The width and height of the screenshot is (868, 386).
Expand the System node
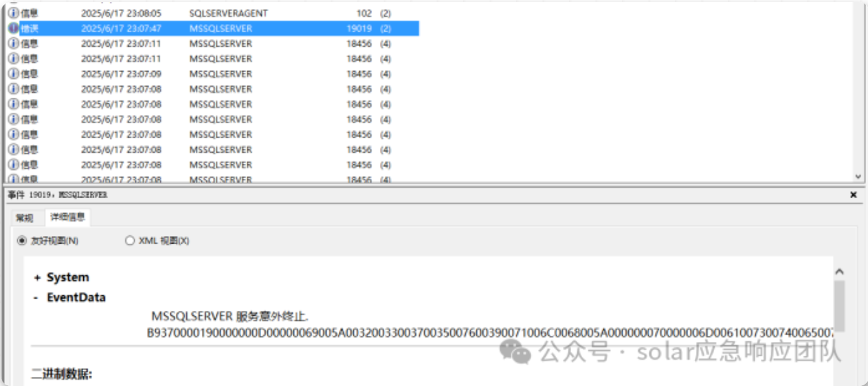[37, 277]
